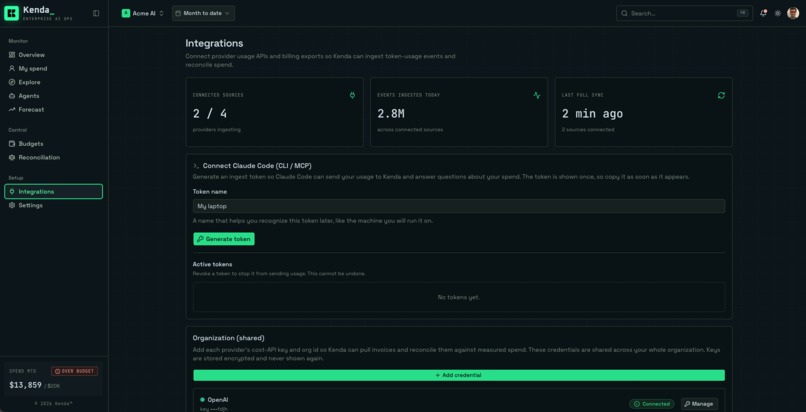
Task: Open Settings in sidebar
Action: pos(53,205)
